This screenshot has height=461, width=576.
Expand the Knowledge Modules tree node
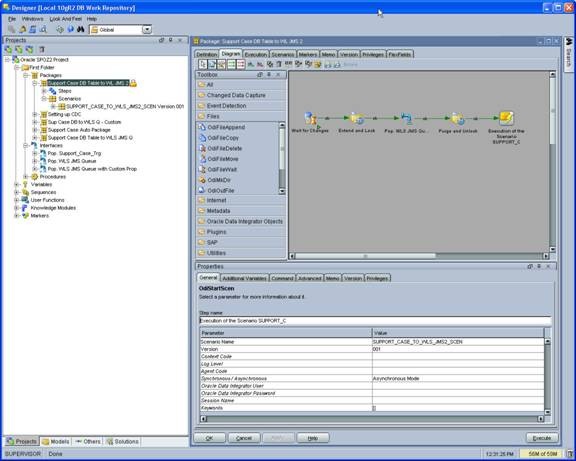(16, 208)
